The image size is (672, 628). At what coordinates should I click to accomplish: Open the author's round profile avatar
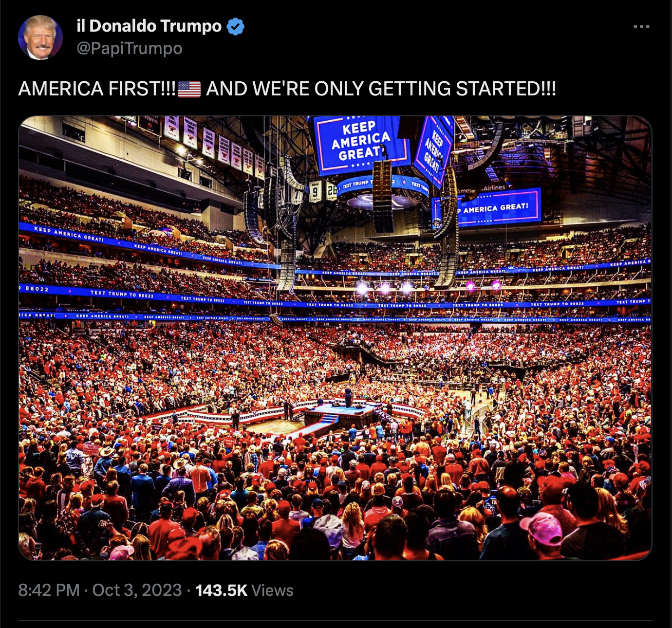tap(40, 37)
